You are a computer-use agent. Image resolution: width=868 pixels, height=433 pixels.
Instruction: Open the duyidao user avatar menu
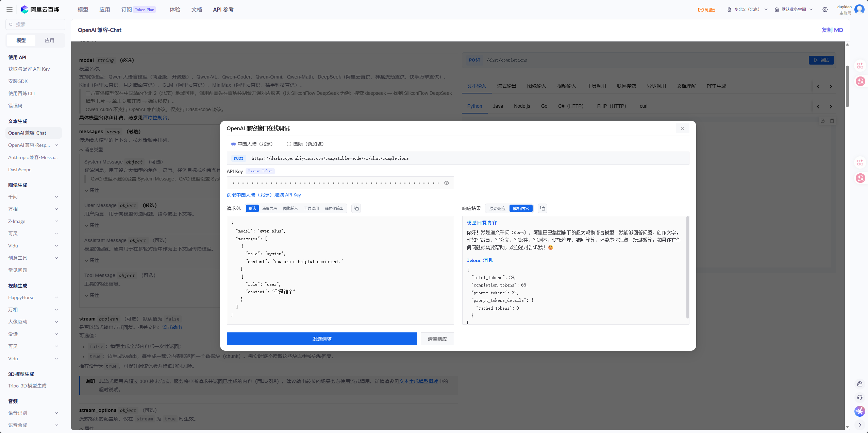pos(859,9)
